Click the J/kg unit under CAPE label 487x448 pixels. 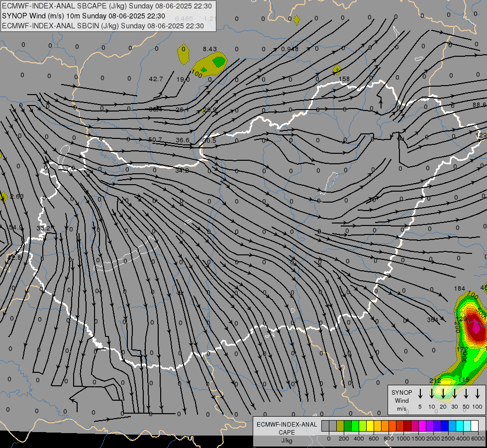click(287, 441)
